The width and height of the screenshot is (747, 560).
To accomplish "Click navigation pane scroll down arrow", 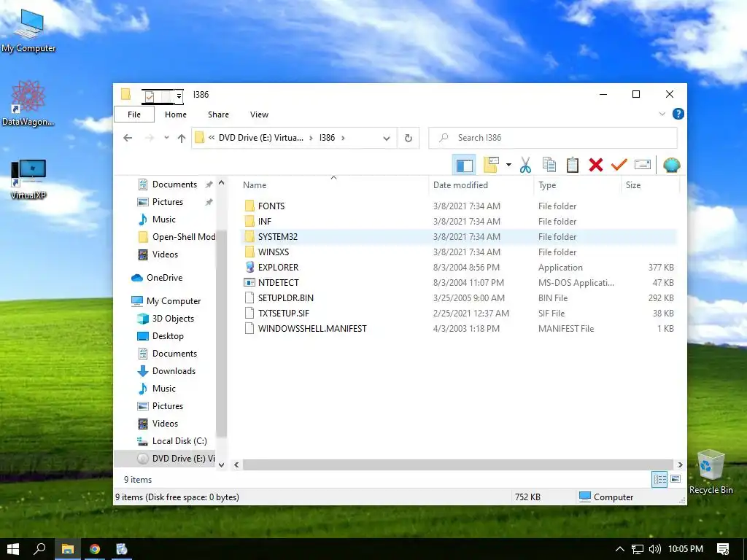I will 221,464.
